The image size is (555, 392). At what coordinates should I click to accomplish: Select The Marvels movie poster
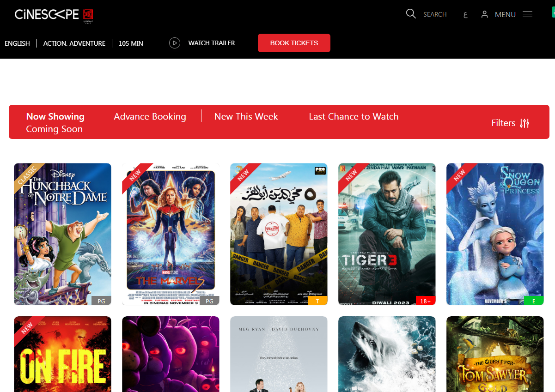(x=171, y=234)
